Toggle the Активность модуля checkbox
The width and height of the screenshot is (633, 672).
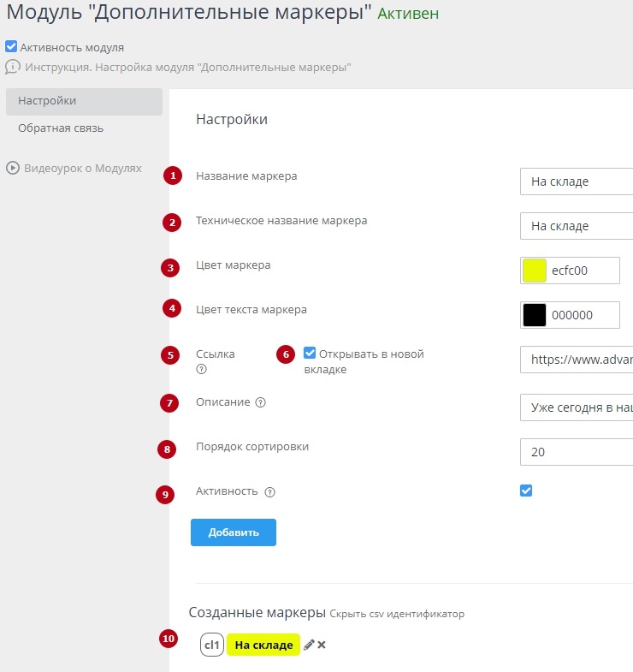(11, 47)
